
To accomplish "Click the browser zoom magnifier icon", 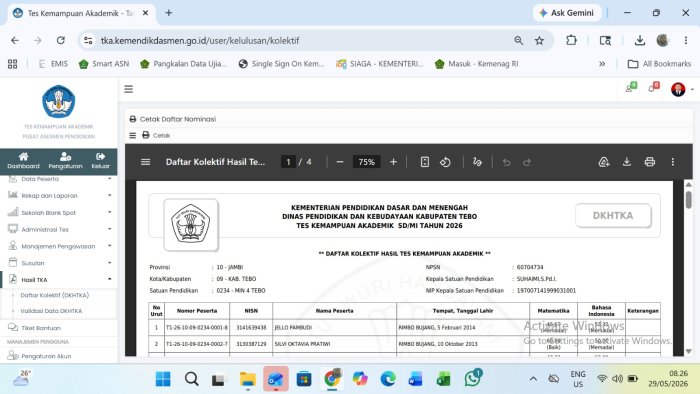I will (518, 41).
